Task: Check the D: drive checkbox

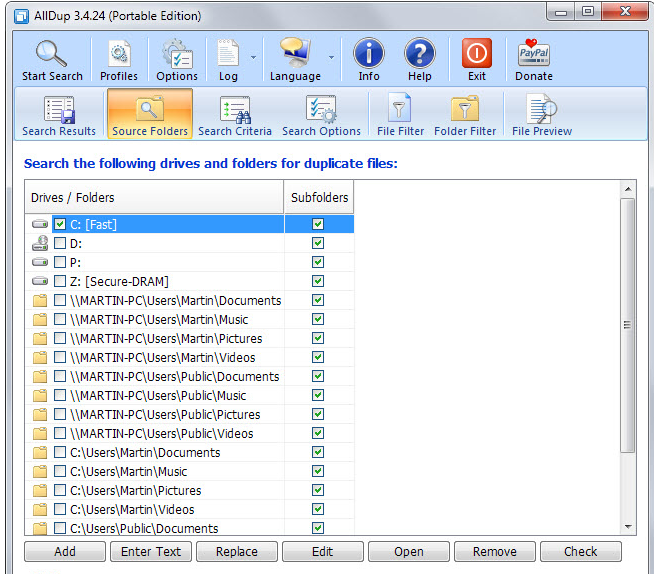Action: tap(60, 244)
